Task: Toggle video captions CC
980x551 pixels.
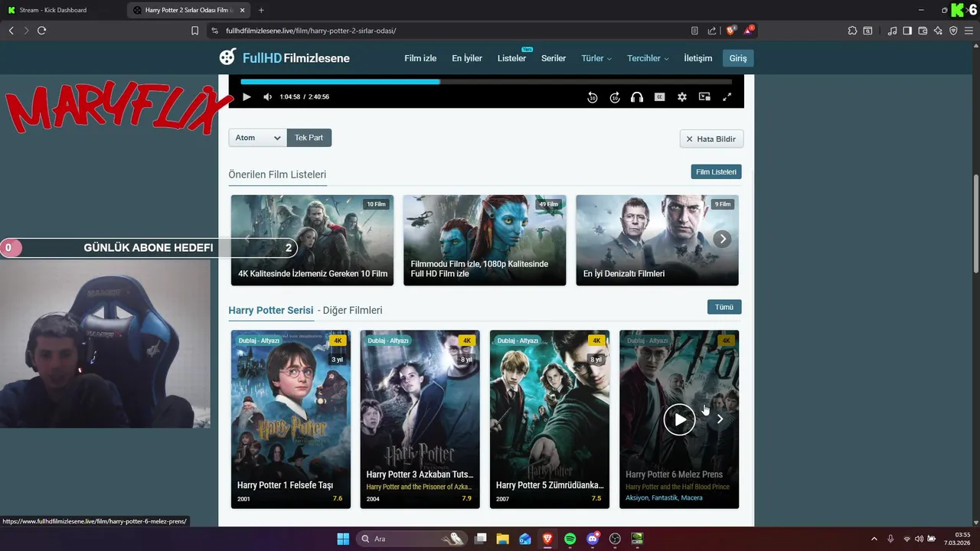Action: pyautogui.click(x=659, y=97)
